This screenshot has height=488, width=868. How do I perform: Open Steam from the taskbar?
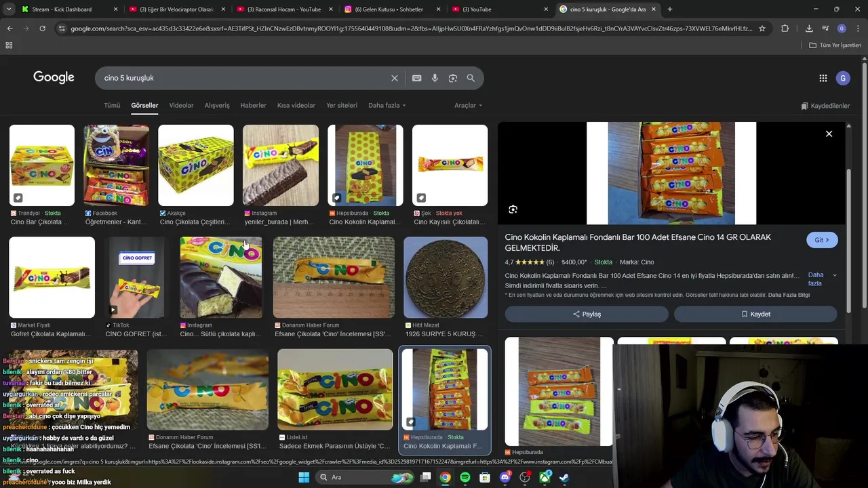564,477
